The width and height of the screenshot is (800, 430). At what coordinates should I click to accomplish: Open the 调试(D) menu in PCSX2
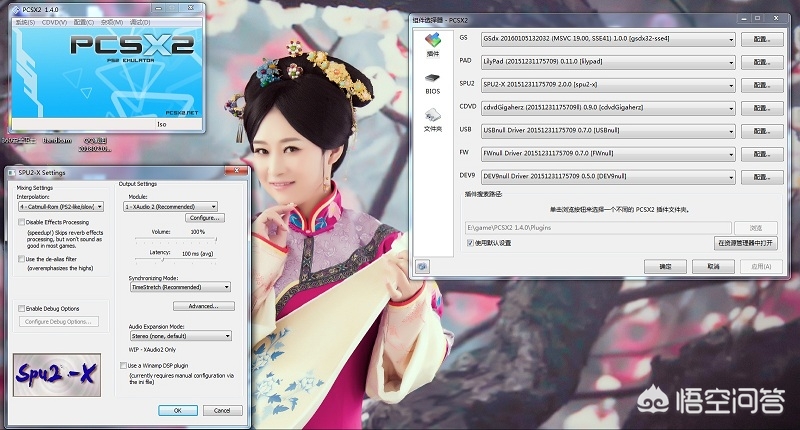click(x=140, y=22)
